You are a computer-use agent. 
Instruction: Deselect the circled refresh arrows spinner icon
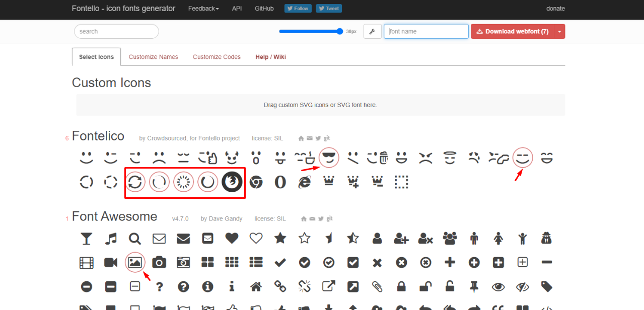135,182
